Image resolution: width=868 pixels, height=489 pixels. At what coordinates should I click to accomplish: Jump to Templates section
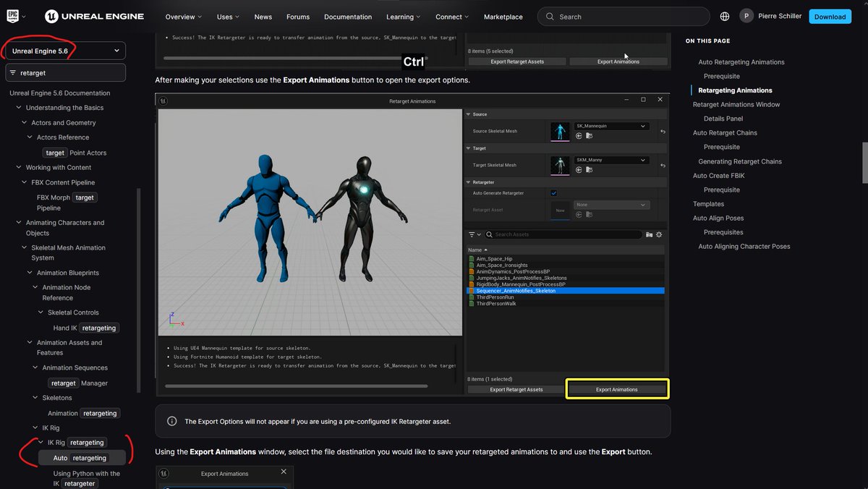tap(708, 204)
